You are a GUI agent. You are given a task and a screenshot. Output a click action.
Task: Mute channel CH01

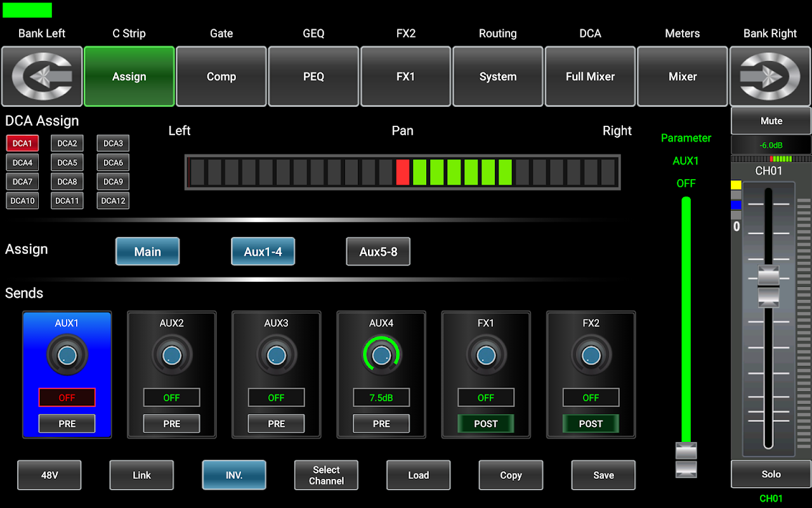(771, 121)
